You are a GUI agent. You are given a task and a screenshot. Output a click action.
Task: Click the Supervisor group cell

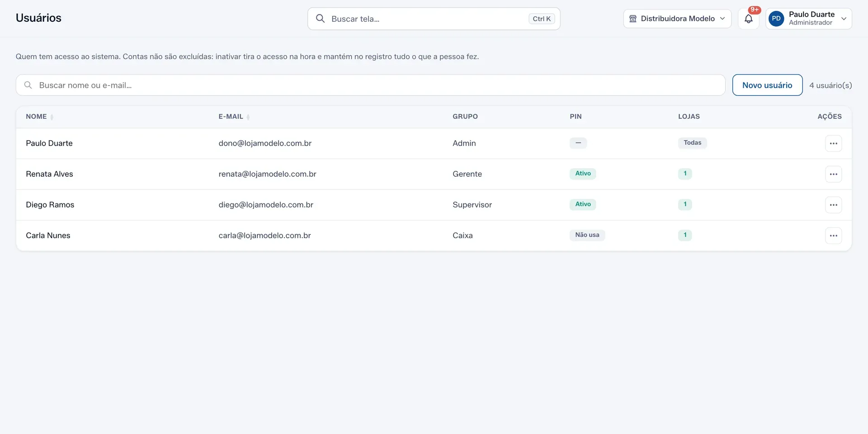pyautogui.click(x=472, y=205)
